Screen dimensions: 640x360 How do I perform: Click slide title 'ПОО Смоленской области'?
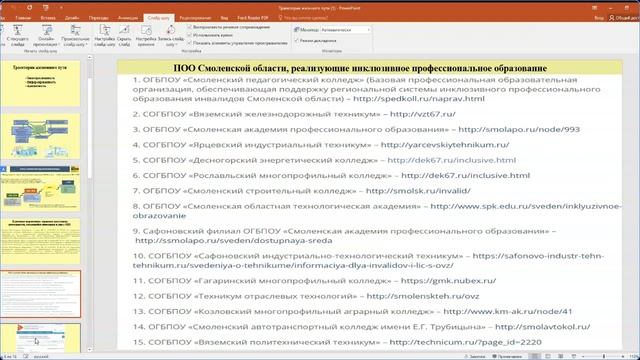click(x=360, y=68)
